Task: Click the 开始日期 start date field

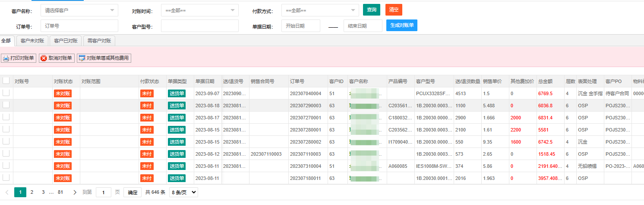Action: click(x=300, y=26)
